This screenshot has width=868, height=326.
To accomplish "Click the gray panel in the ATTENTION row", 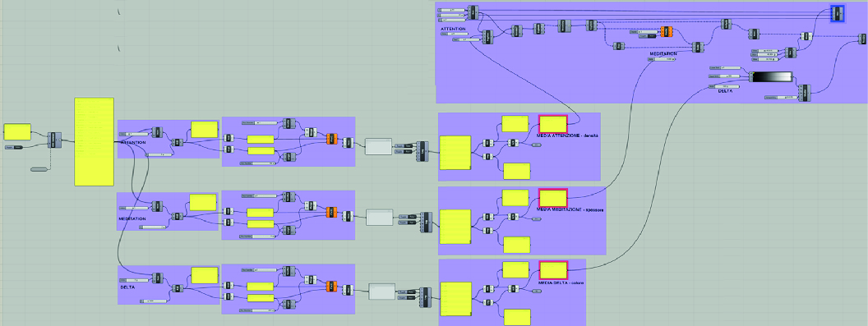I will tap(379, 147).
